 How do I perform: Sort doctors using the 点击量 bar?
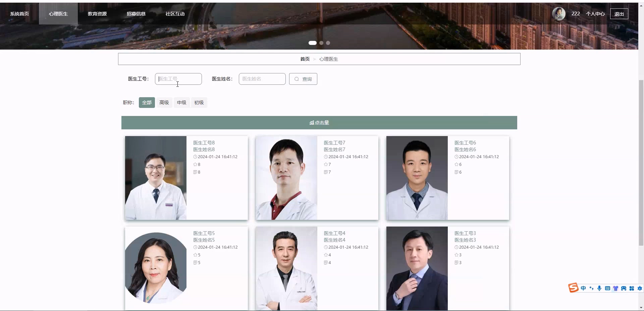coord(319,123)
